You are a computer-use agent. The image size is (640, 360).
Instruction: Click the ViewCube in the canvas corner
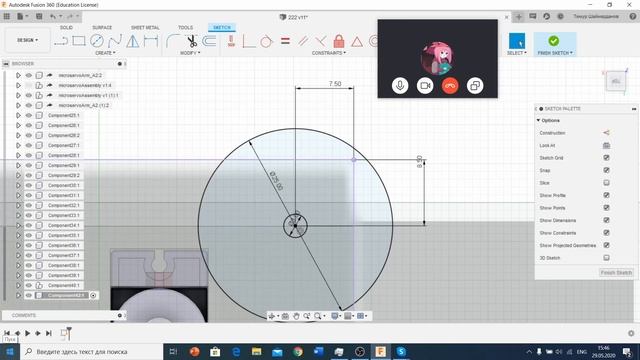[616, 81]
